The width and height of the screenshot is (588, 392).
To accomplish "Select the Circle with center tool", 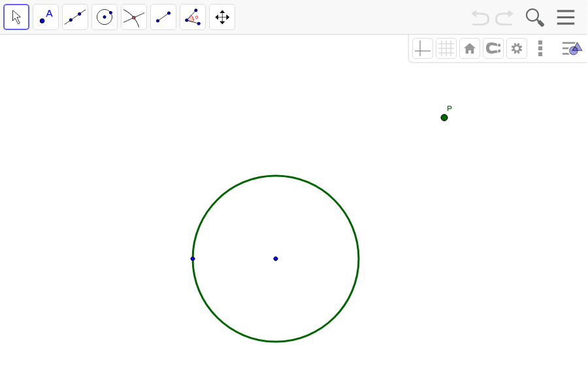I will 105,17.
